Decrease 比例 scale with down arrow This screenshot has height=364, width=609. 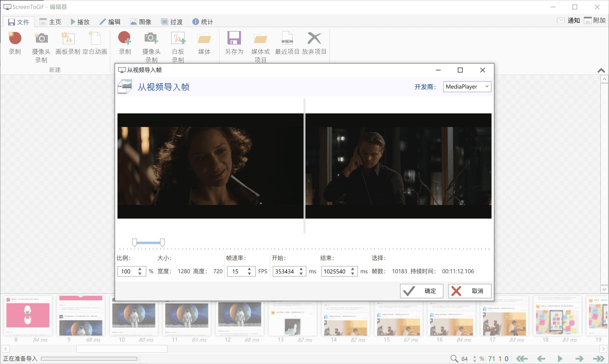click(x=140, y=274)
